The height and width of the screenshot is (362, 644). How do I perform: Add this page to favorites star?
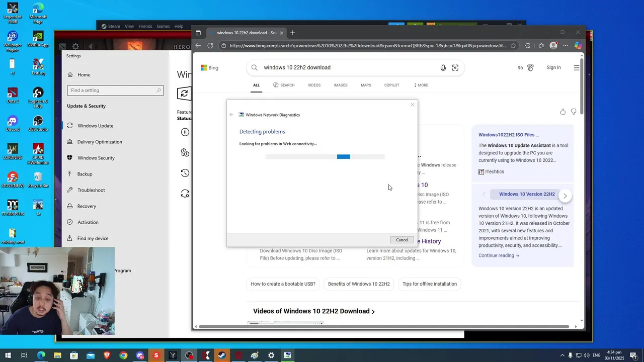(513, 45)
